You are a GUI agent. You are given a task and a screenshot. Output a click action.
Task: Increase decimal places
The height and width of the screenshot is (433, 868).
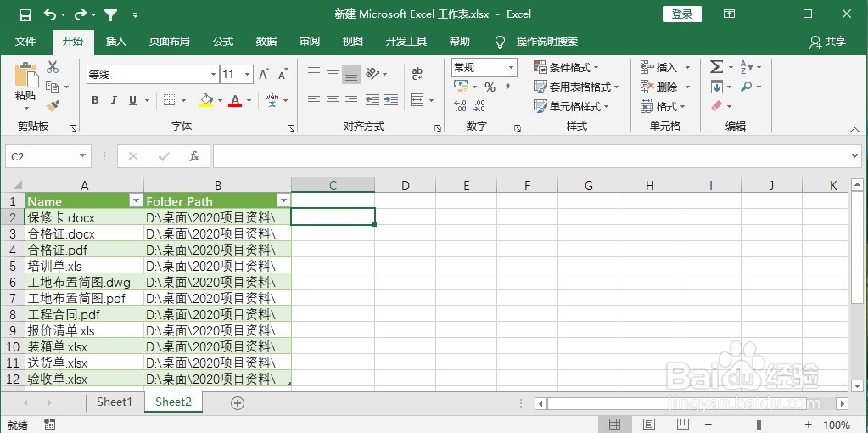[x=460, y=106]
